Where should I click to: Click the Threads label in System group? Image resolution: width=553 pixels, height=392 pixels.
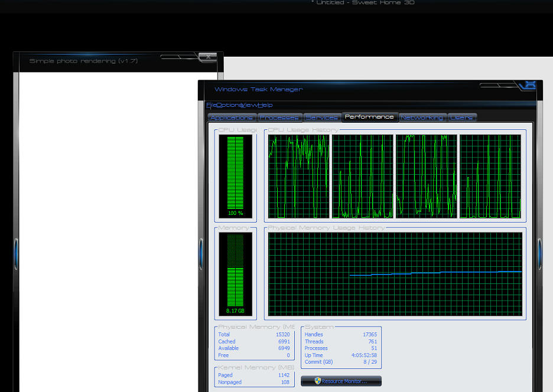point(314,342)
